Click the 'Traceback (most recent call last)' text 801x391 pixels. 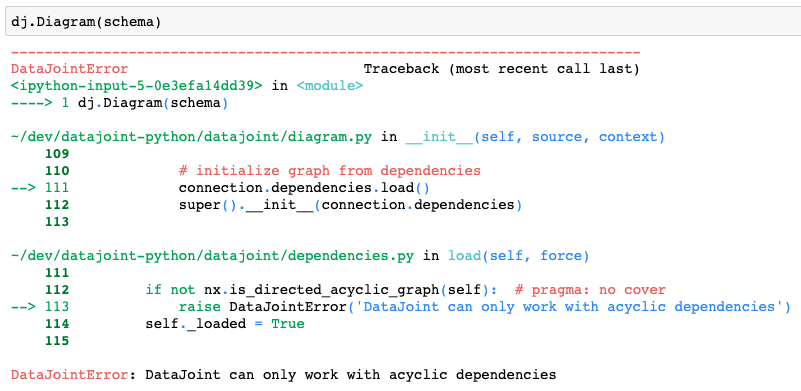[501, 69]
